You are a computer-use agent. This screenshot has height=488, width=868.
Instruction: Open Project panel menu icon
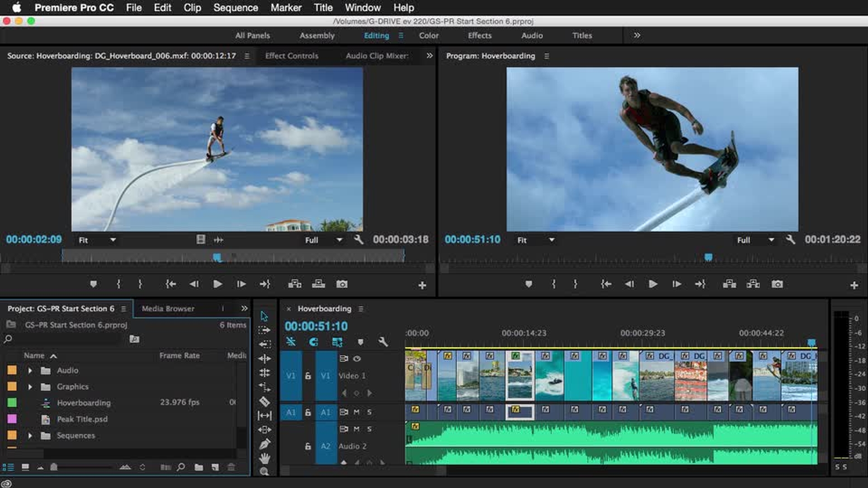[123, 309]
